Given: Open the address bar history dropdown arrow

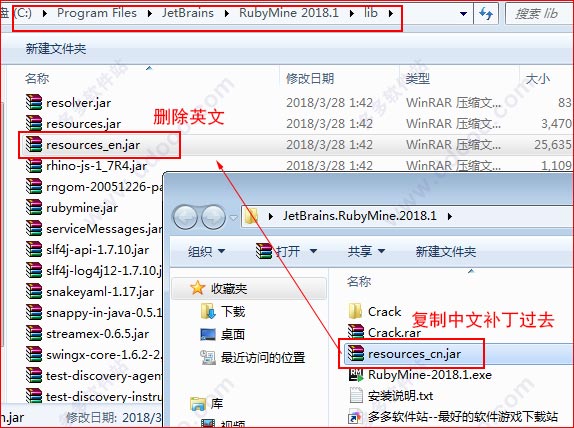Looking at the screenshot, I should click(463, 14).
